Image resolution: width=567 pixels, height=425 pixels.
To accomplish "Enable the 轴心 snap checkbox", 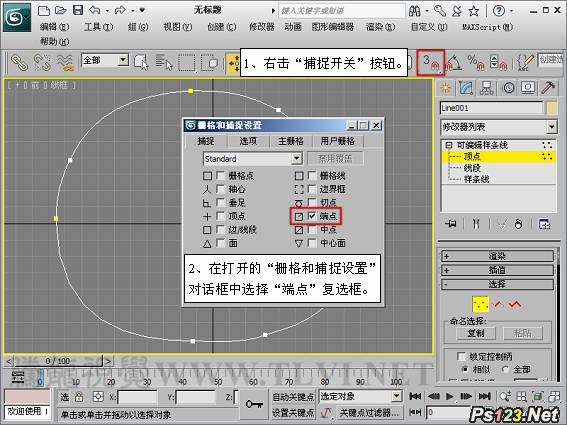I will (x=220, y=189).
